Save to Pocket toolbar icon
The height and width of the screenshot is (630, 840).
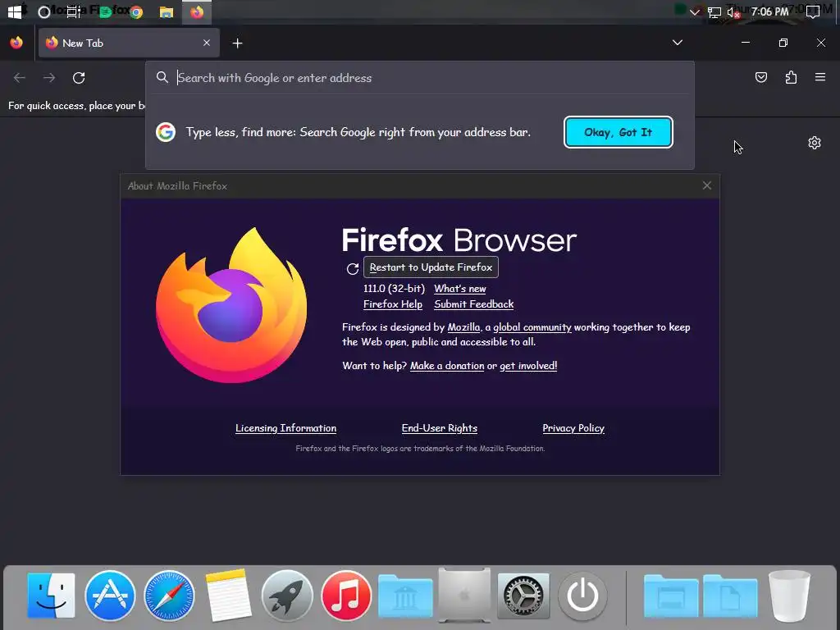(760, 78)
